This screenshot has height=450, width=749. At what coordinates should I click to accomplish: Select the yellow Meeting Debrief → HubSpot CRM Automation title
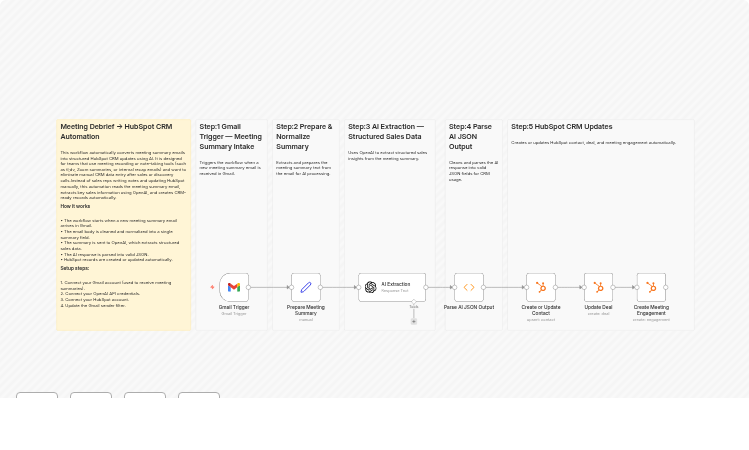pyautogui.click(x=117, y=131)
